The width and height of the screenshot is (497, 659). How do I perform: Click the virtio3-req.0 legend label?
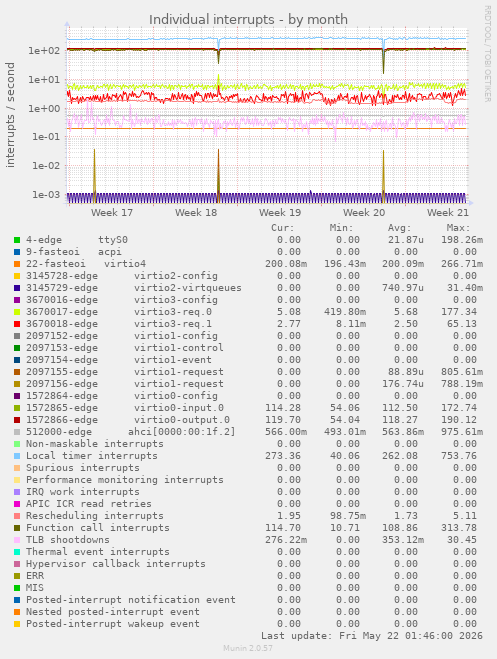173,312
